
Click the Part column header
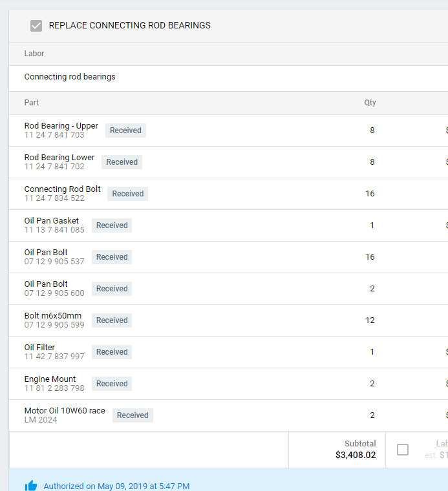click(32, 103)
